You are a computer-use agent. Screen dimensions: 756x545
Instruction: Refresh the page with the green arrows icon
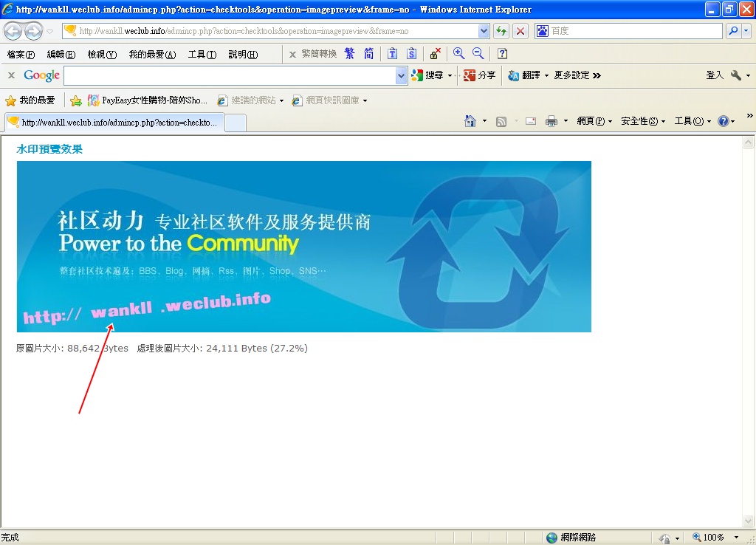[x=501, y=31]
